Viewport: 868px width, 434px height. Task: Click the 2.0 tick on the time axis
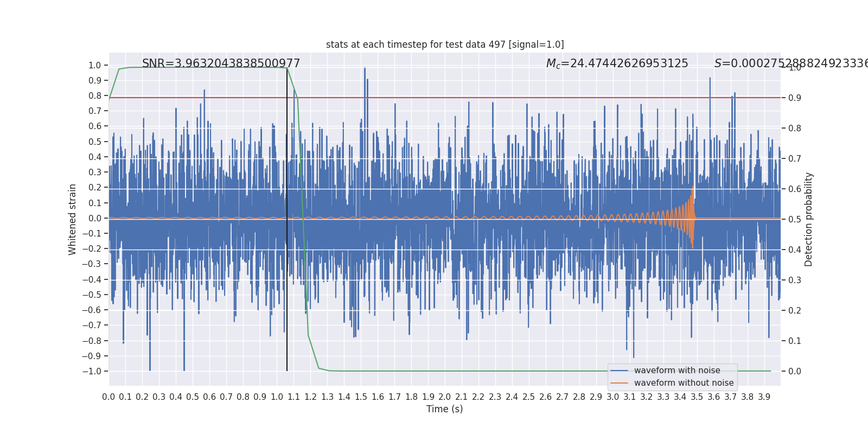(445, 397)
